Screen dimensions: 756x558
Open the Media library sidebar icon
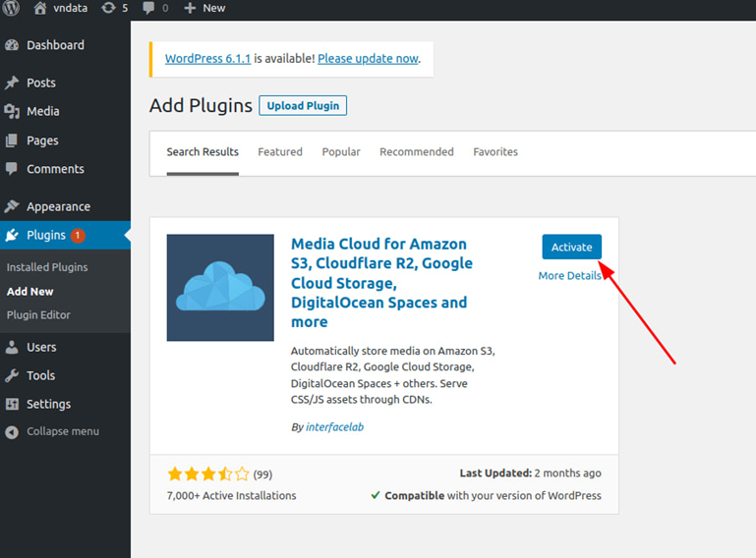point(12,112)
